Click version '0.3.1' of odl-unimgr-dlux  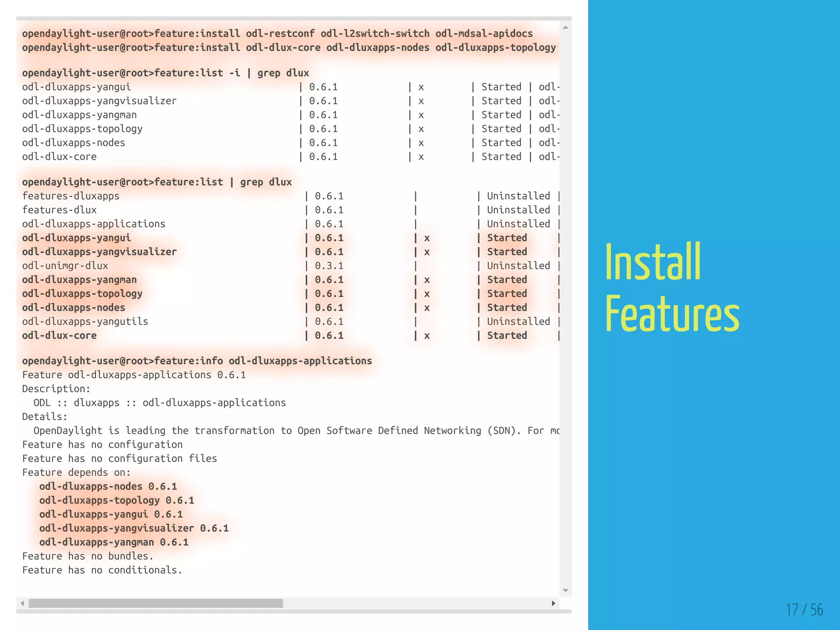pyautogui.click(x=329, y=266)
